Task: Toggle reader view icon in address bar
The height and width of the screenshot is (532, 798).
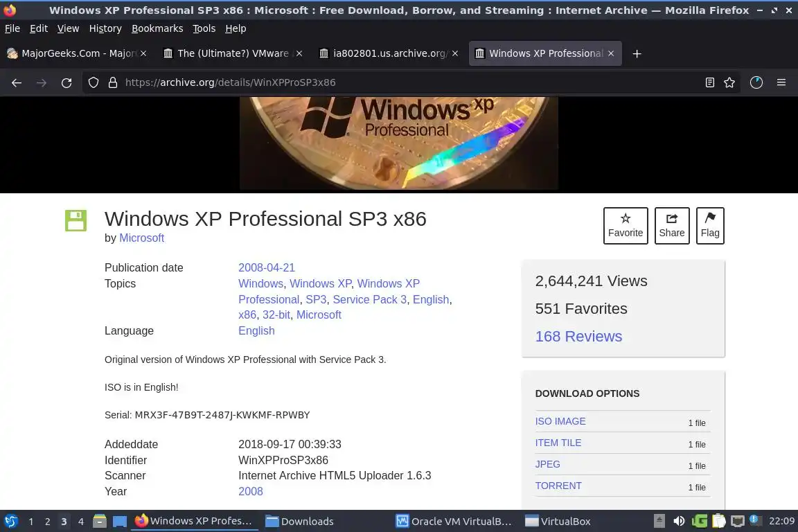Action: tap(709, 82)
